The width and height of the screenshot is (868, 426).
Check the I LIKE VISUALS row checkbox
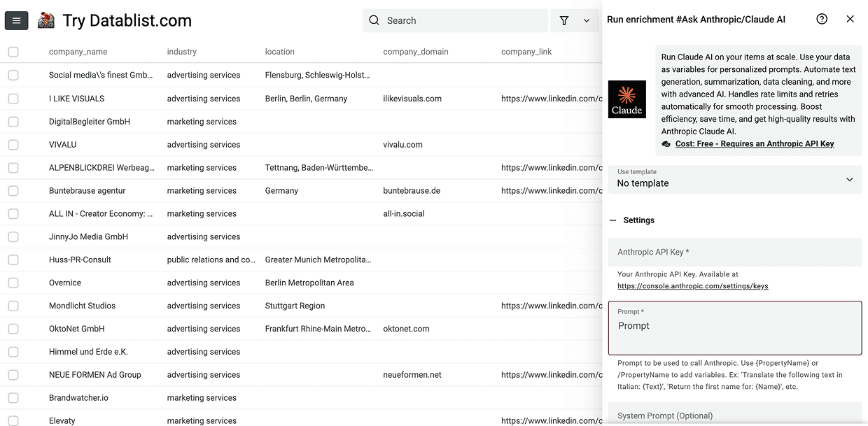click(x=13, y=99)
